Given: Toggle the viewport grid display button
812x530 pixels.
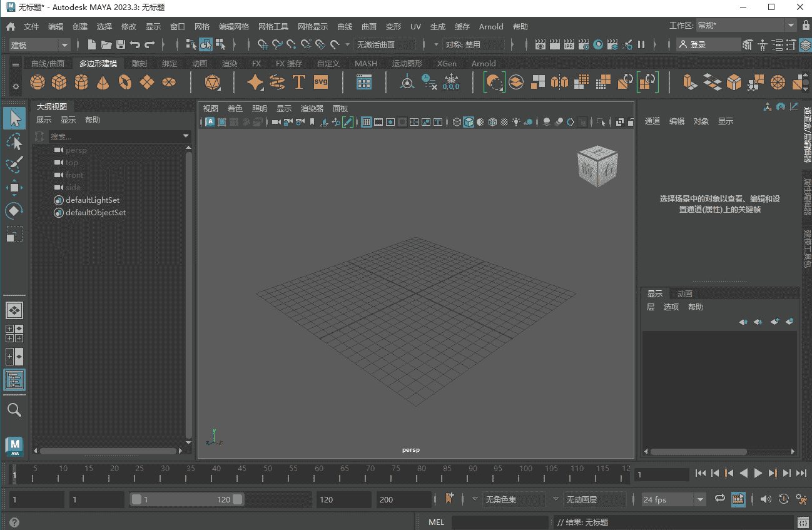Looking at the screenshot, I should [x=367, y=122].
